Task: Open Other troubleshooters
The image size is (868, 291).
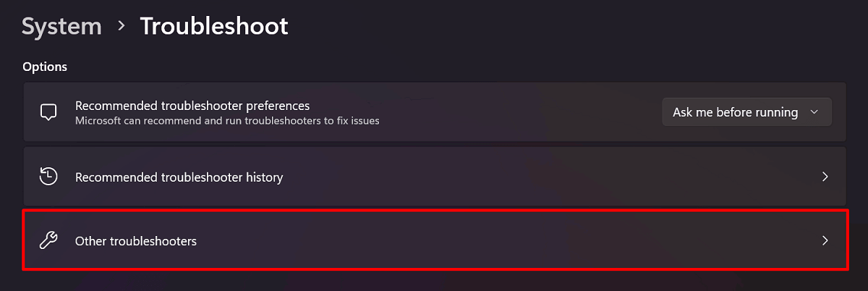Action: pyautogui.click(x=435, y=241)
